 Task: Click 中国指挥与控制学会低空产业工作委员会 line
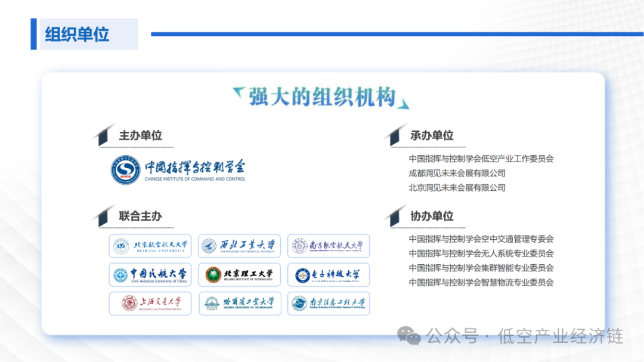pyautogui.click(x=481, y=159)
